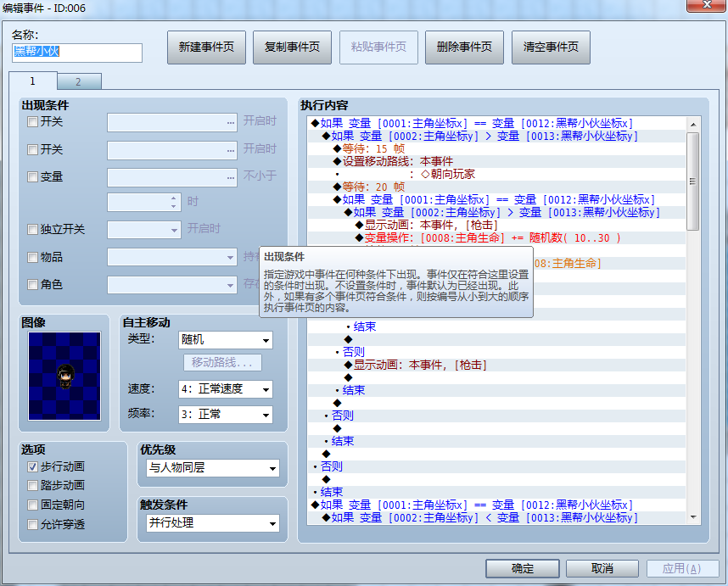This screenshot has width=728, height=586.
Task: Uncheck the 步行动画 option
Action: (x=32, y=466)
